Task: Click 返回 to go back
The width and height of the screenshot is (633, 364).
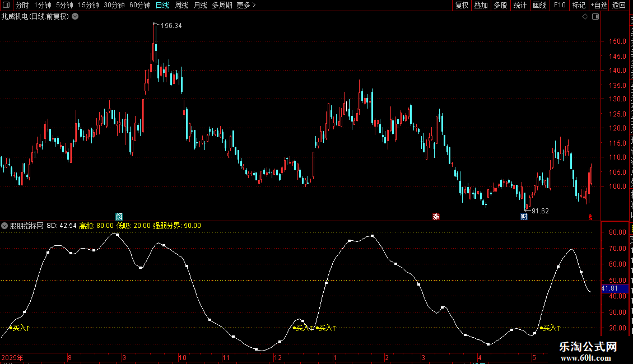Action: [x=618, y=5]
